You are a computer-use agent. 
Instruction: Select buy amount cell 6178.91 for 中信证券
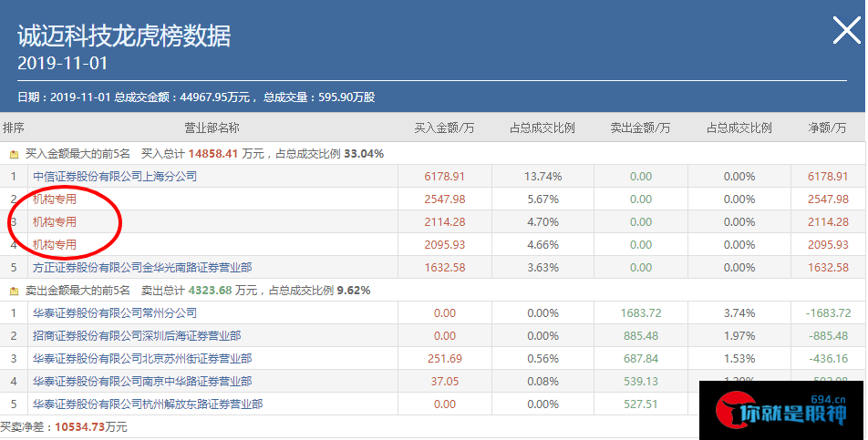[x=445, y=177]
